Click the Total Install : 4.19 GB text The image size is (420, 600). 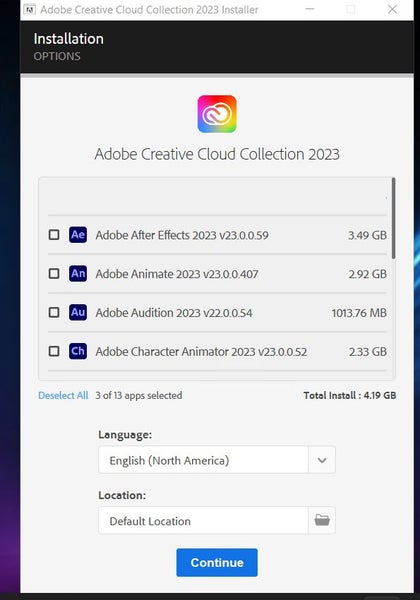coord(350,395)
